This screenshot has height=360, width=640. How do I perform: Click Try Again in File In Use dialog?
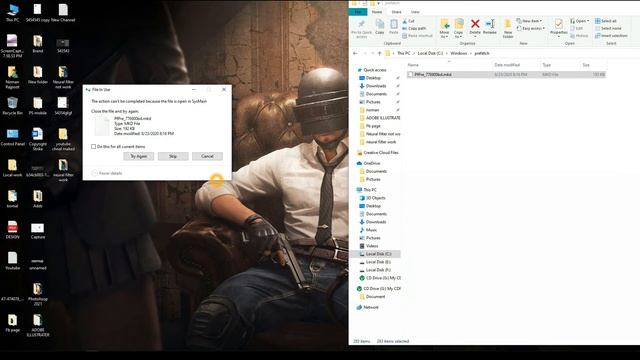[x=139, y=156]
